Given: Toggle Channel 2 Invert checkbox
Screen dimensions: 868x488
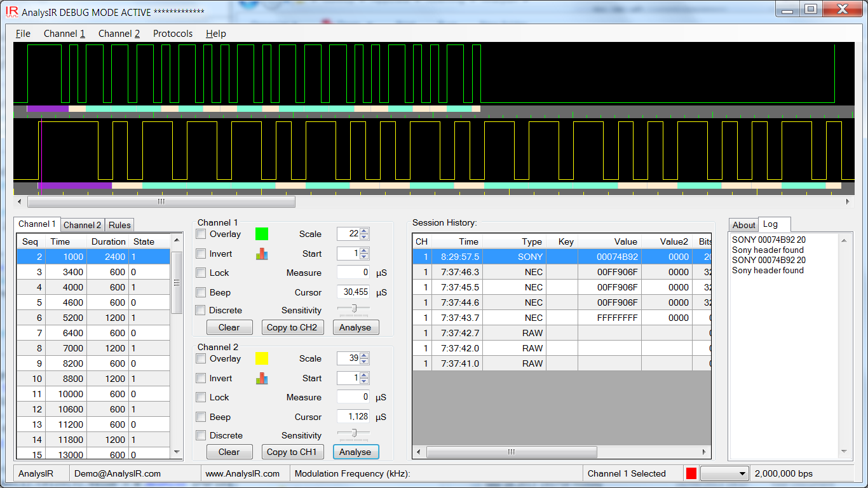Looking at the screenshot, I should [x=201, y=378].
